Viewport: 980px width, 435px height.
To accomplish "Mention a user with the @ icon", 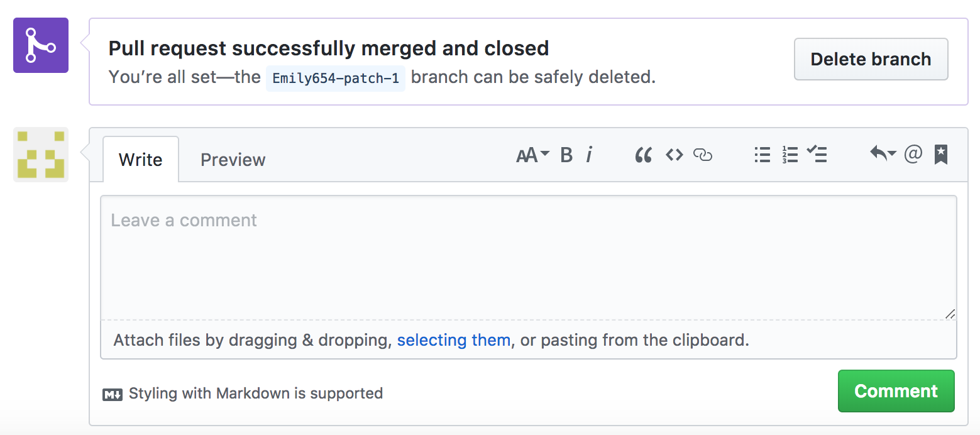I will click(x=913, y=155).
